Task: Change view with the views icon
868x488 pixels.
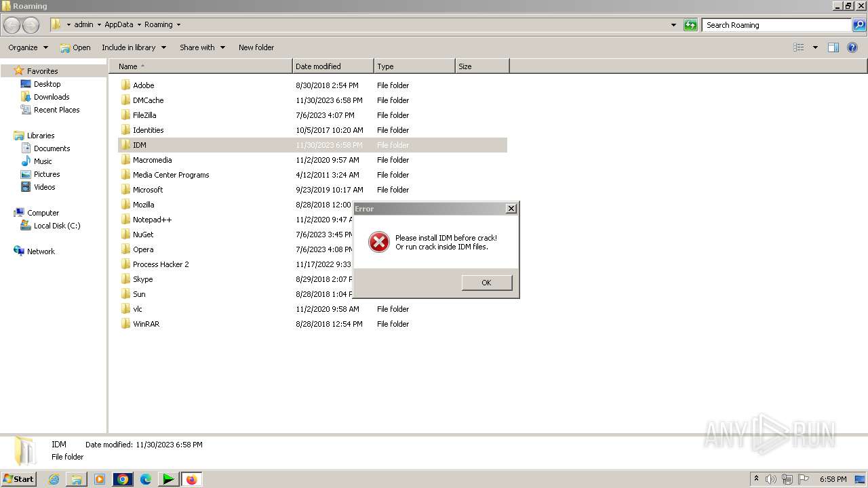Action: click(799, 47)
